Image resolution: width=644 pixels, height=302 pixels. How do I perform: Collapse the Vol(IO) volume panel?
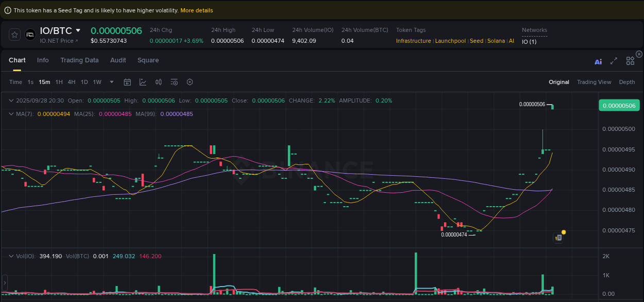click(11, 256)
